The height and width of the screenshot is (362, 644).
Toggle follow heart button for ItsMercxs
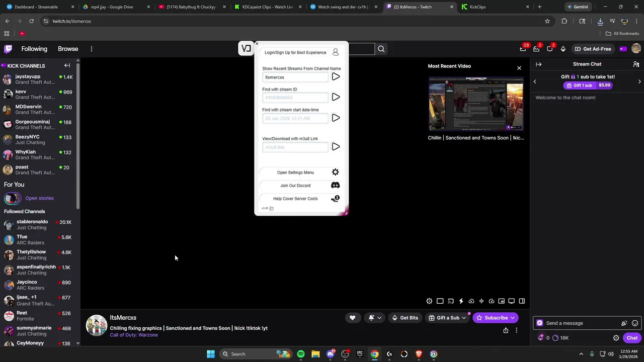(x=352, y=318)
